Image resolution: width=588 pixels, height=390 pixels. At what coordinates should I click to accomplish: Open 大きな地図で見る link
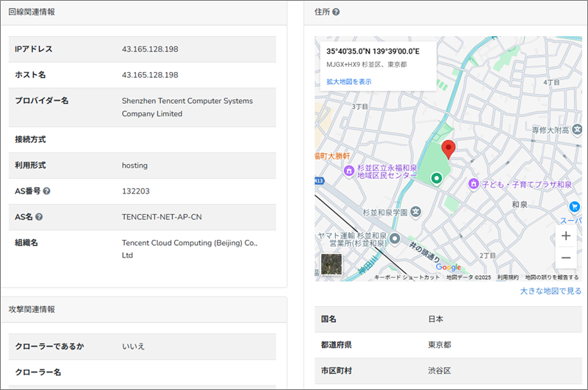(551, 291)
